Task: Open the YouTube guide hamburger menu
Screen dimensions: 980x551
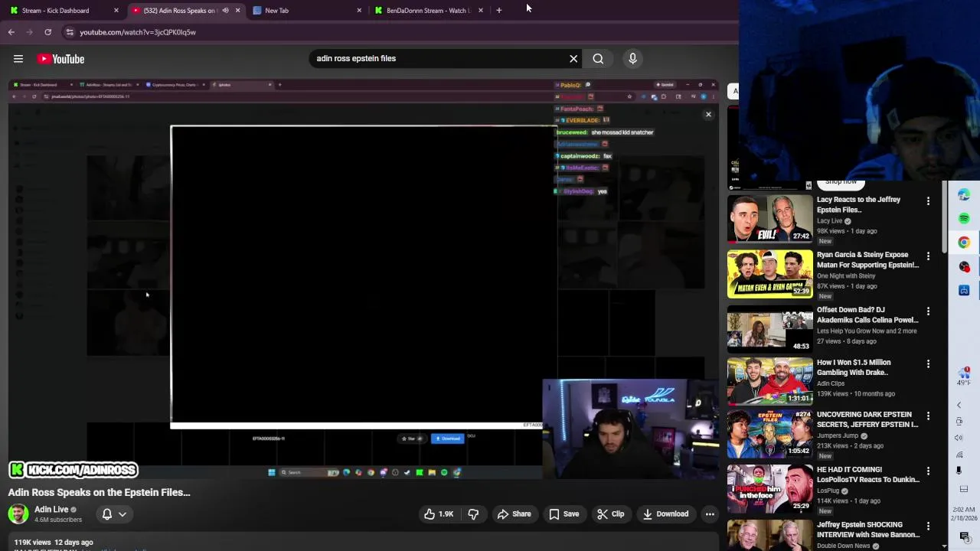Action: (18, 59)
